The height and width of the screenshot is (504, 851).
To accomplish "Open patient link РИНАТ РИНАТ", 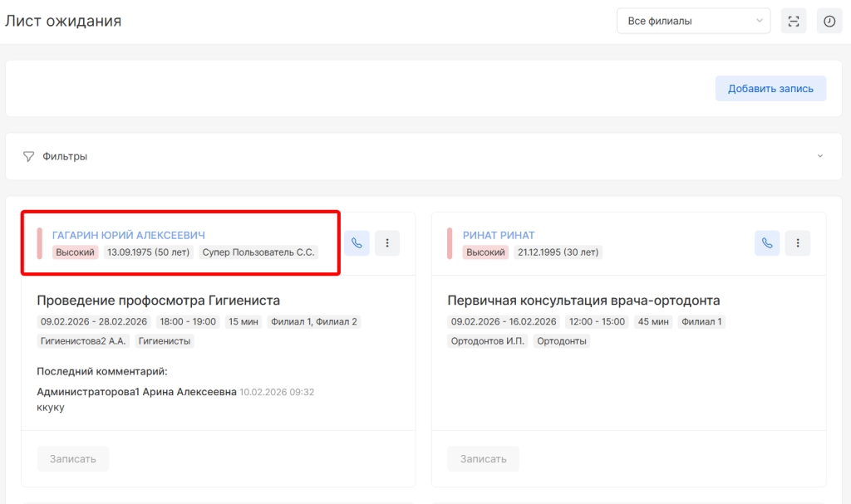I will (x=499, y=235).
